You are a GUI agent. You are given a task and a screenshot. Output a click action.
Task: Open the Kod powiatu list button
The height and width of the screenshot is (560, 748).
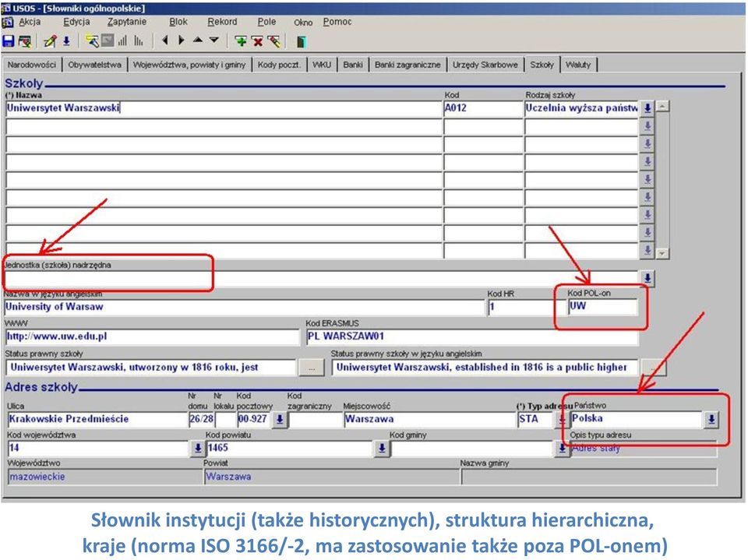pos(382,449)
